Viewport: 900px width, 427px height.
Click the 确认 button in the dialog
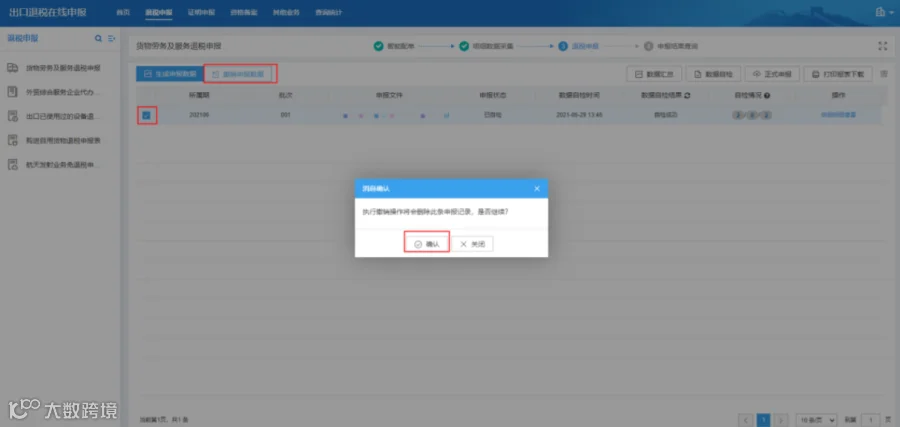coord(426,244)
